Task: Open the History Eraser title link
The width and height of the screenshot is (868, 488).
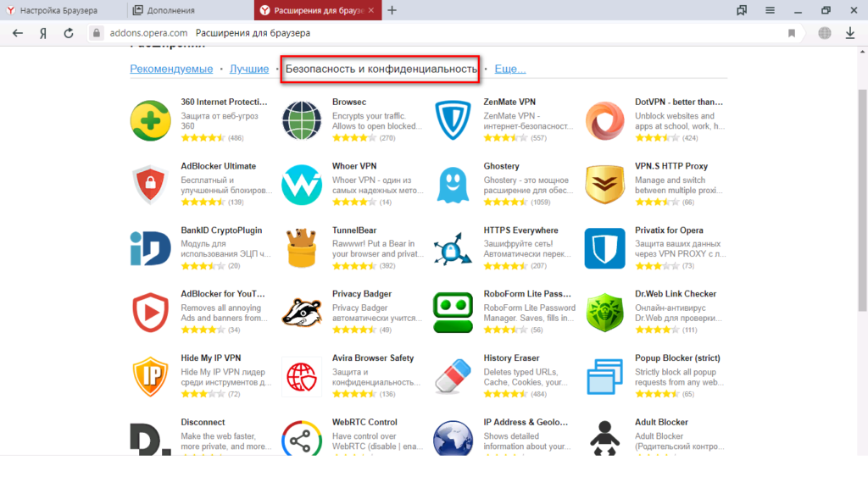Action: pyautogui.click(x=511, y=358)
